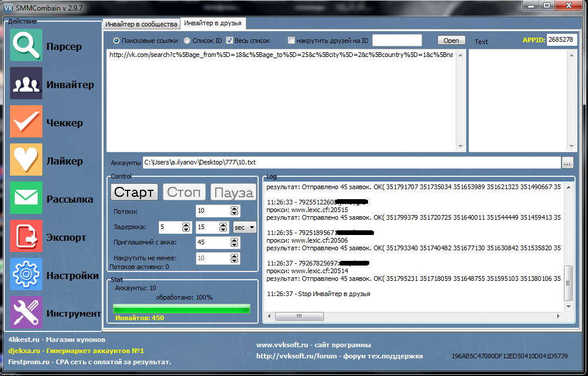Choose the Список ID radio button
Viewport: 588px width, 376px height.
(x=187, y=41)
